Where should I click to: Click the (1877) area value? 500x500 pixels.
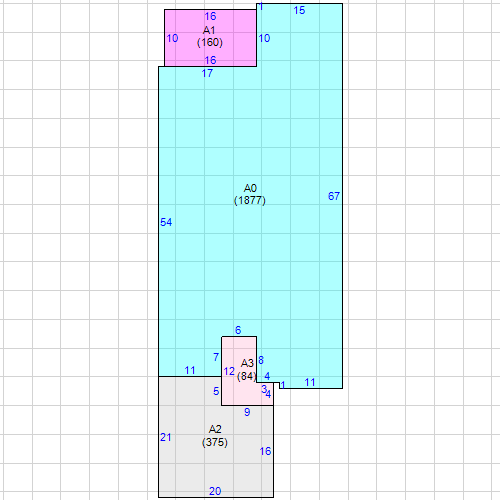(x=250, y=201)
